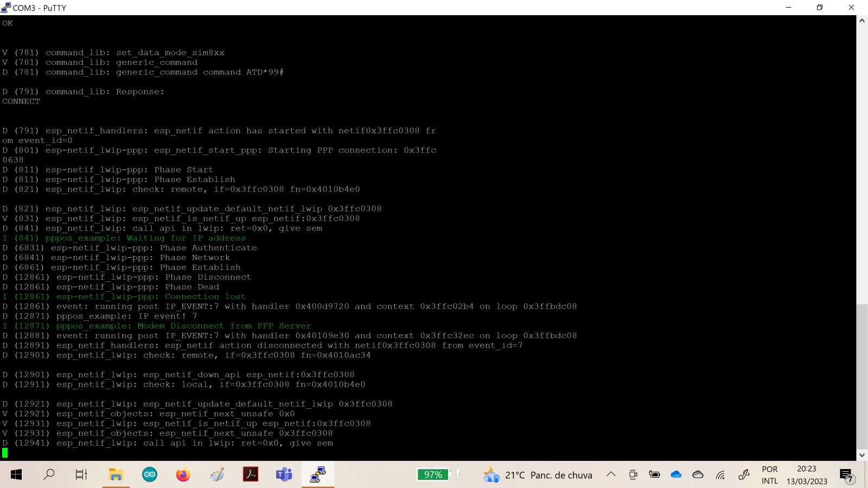Open the paint palette app in taskbar
The image size is (868, 488).
(x=217, y=475)
